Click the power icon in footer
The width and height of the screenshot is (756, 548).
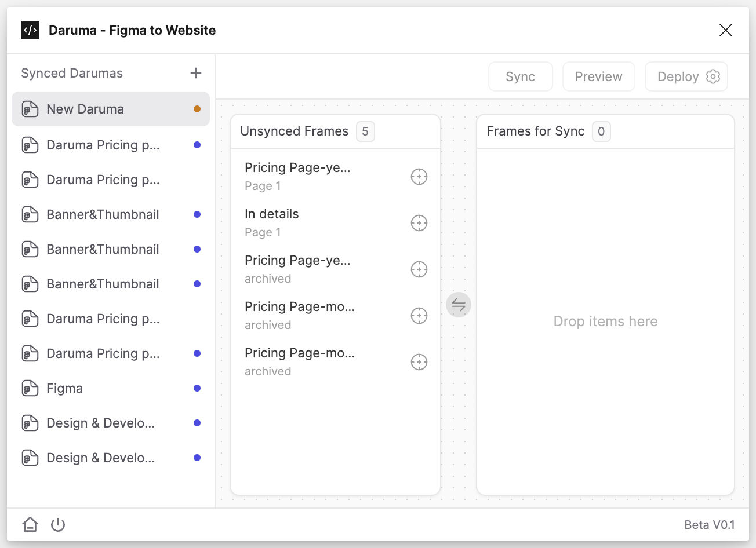[58, 525]
